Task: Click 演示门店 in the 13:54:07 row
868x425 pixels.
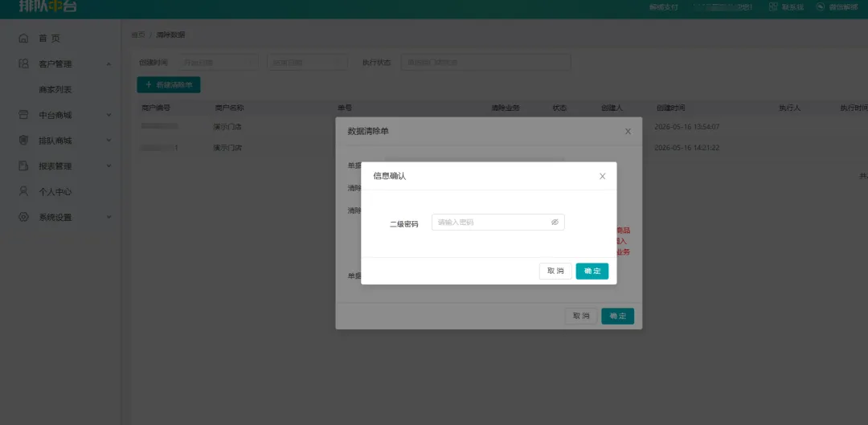Action: [227, 127]
